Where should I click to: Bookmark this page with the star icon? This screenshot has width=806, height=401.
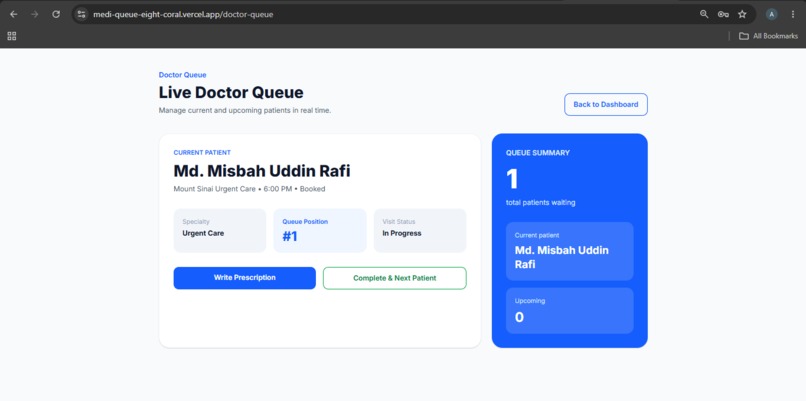pos(742,14)
